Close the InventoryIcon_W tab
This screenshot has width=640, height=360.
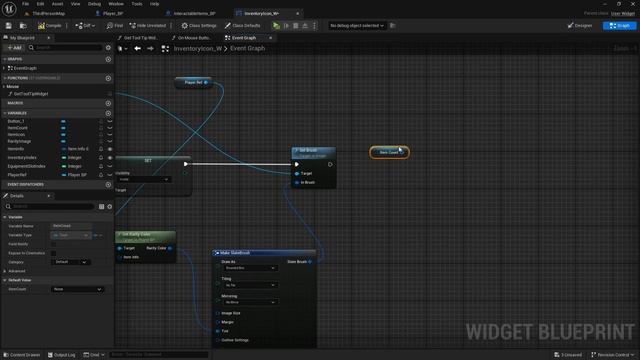[x=297, y=13]
